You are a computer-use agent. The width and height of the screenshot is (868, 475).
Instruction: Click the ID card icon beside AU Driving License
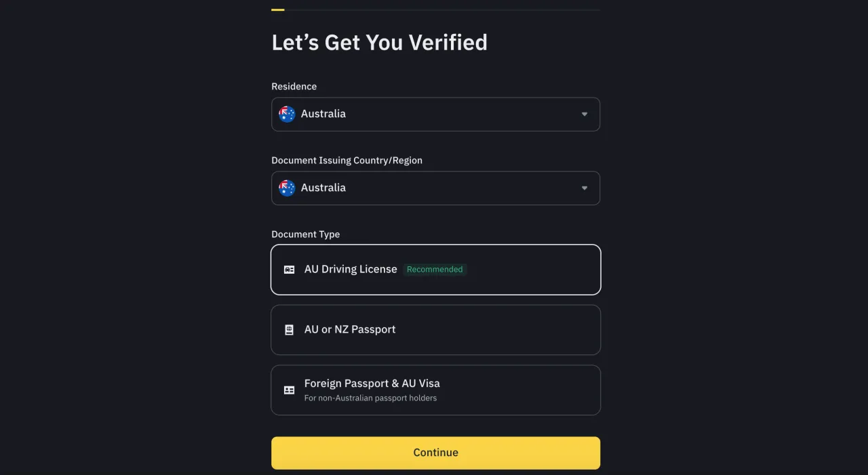(x=289, y=270)
